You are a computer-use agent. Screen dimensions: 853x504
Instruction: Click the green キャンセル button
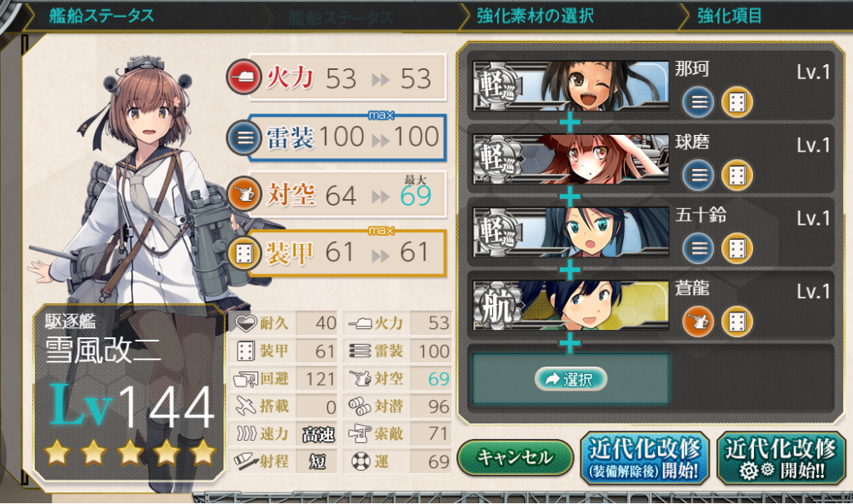[x=515, y=457]
